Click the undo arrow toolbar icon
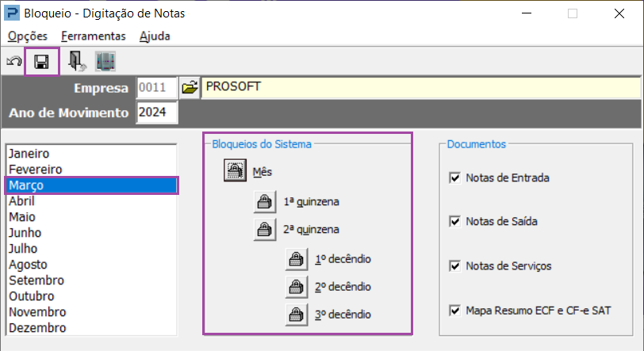The width and height of the screenshot is (644, 351). pos(14,62)
